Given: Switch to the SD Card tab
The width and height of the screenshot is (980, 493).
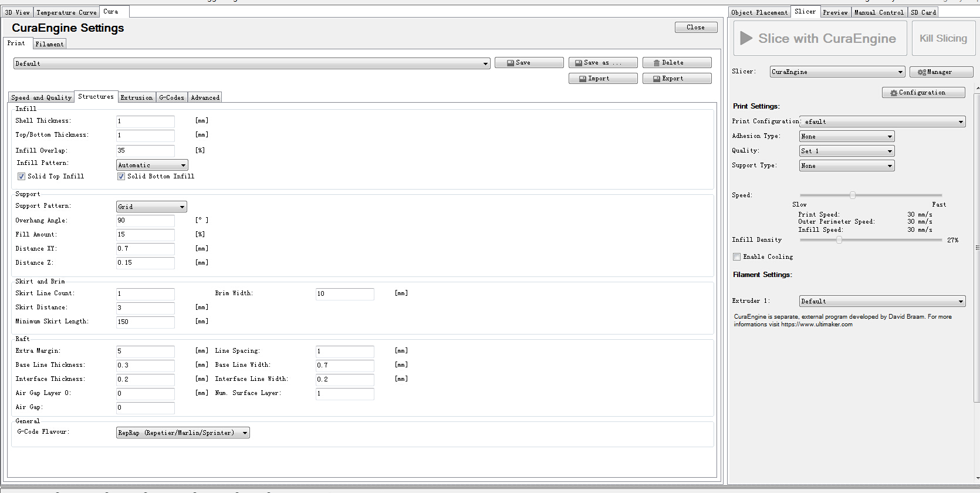Looking at the screenshot, I should 924,12.
